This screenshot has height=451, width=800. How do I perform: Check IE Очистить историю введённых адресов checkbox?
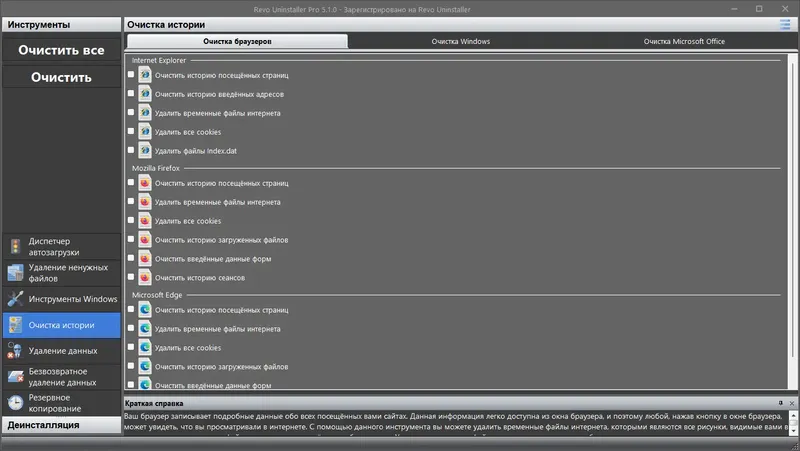131,93
